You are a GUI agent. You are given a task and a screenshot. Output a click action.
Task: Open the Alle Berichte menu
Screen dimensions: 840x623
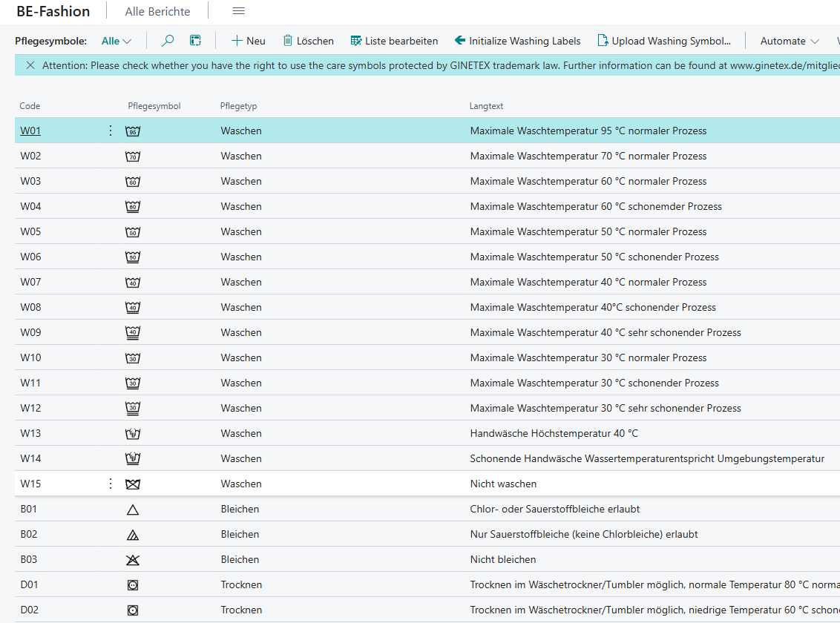coord(157,11)
